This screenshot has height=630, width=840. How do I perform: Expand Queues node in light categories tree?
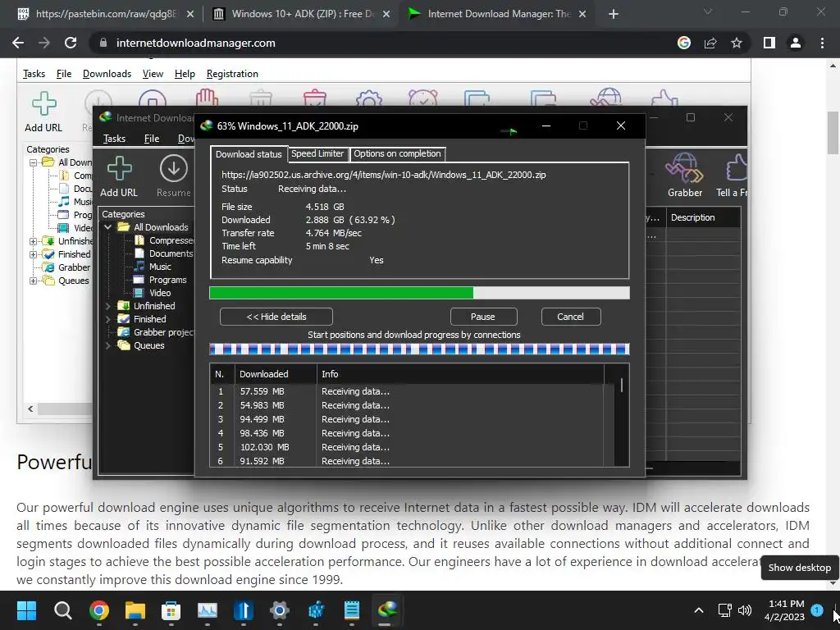point(33,281)
